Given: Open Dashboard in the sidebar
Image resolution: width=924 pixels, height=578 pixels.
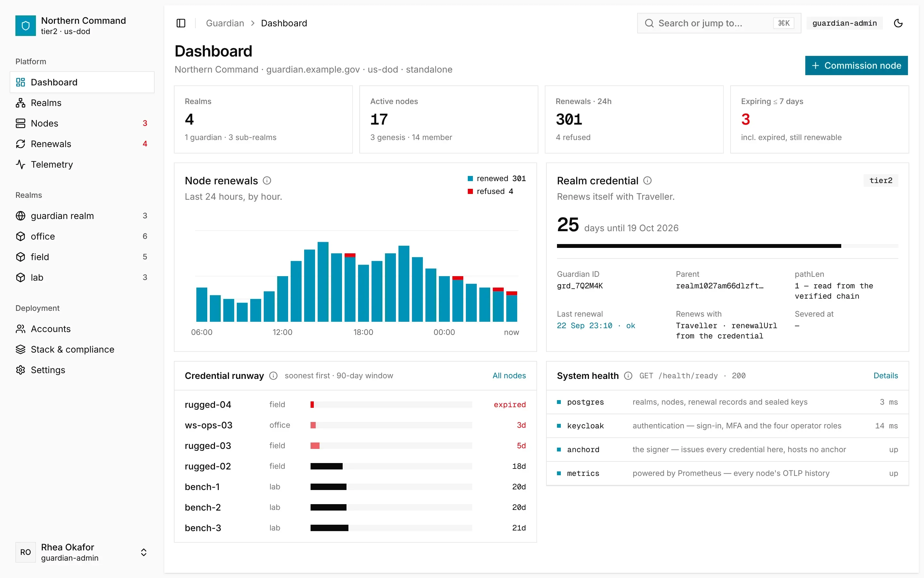Looking at the screenshot, I should tap(82, 82).
